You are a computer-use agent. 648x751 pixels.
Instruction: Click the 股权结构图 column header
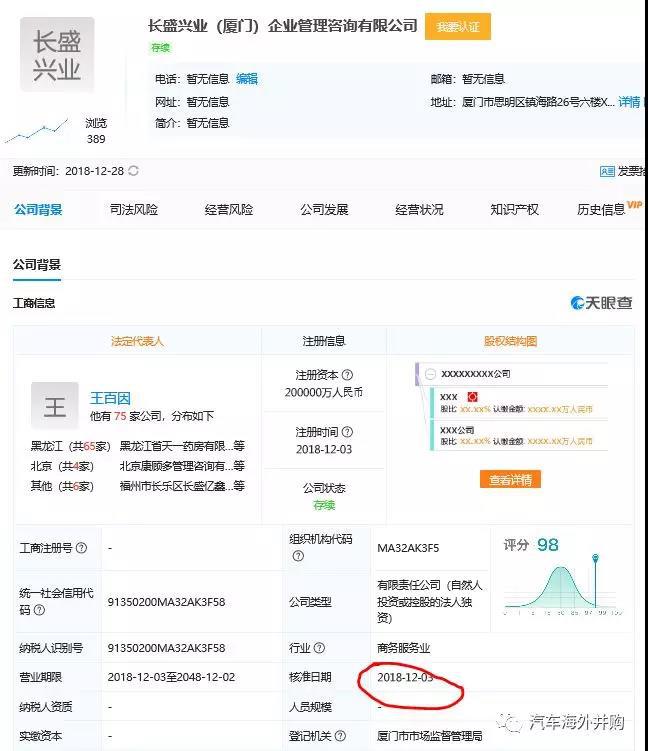pyautogui.click(x=510, y=341)
